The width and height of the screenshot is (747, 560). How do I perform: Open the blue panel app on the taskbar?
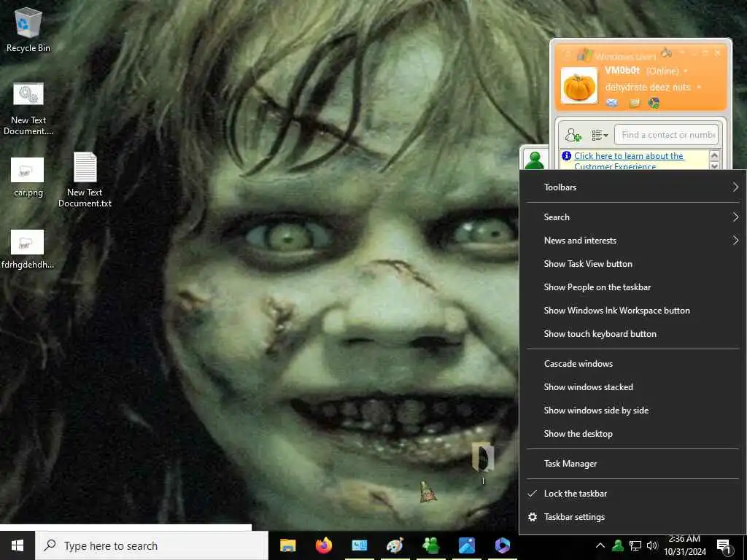[x=360, y=545]
